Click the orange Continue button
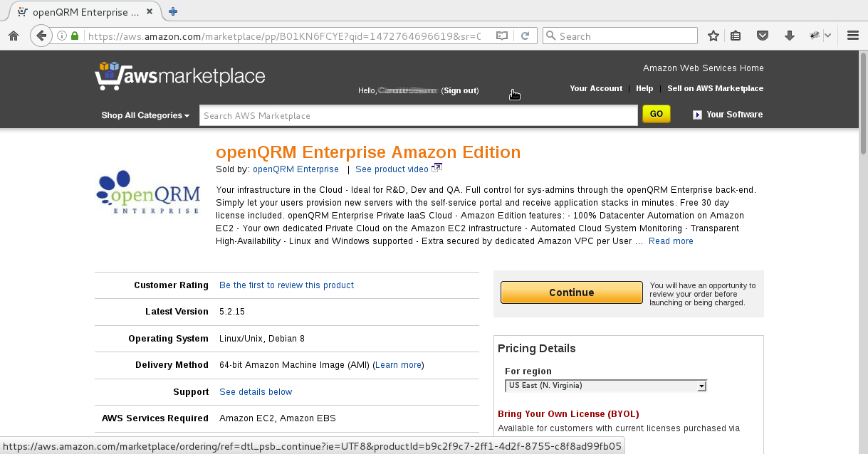Screen dimensions: 868x454 click(572, 292)
